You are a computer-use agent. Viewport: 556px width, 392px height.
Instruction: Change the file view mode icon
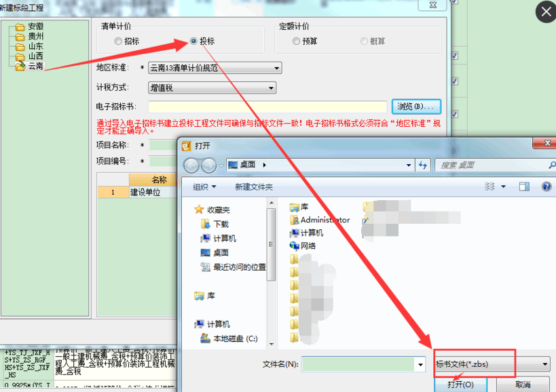(489, 187)
